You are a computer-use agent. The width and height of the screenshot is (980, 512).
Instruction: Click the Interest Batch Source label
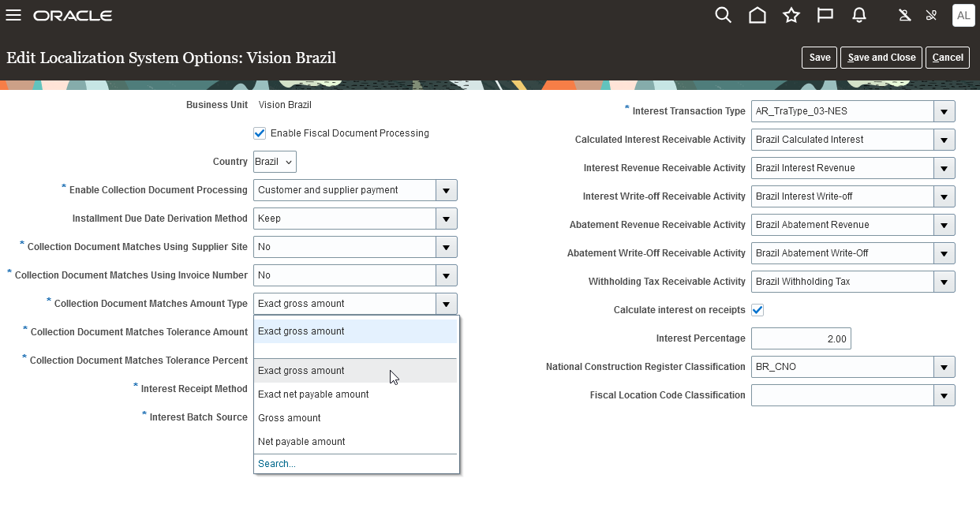[x=199, y=417]
